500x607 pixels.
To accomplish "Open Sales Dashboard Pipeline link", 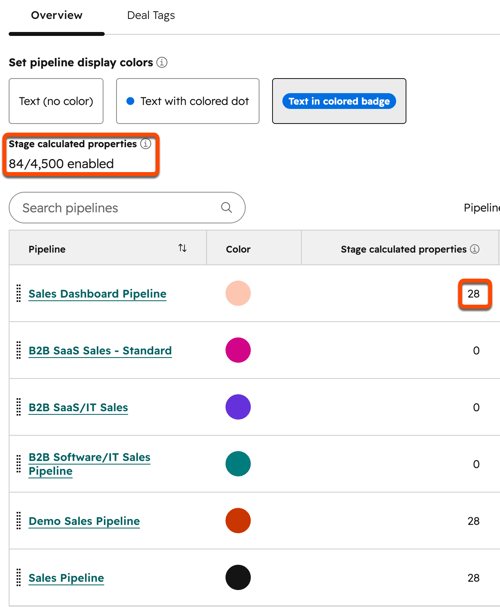I will [98, 294].
